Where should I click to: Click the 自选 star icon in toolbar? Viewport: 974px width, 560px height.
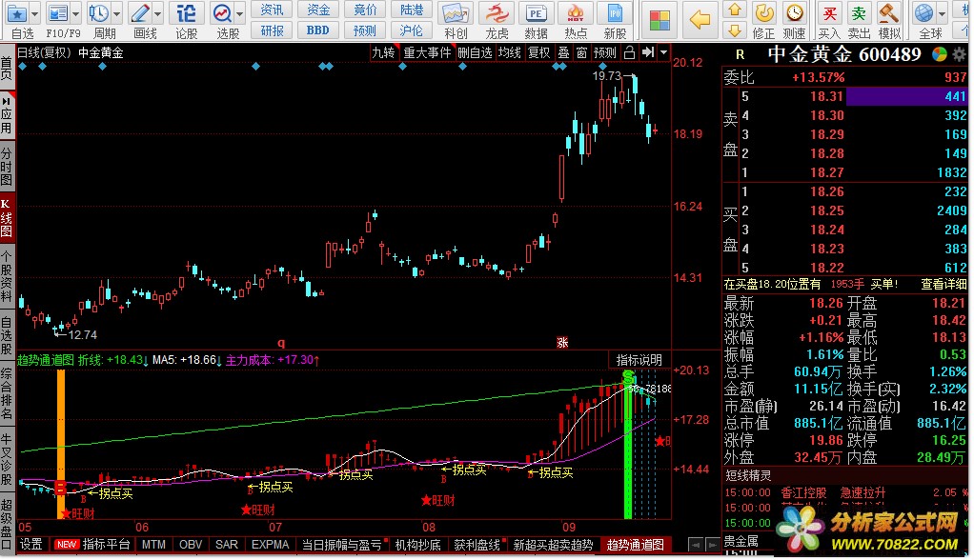click(16, 13)
